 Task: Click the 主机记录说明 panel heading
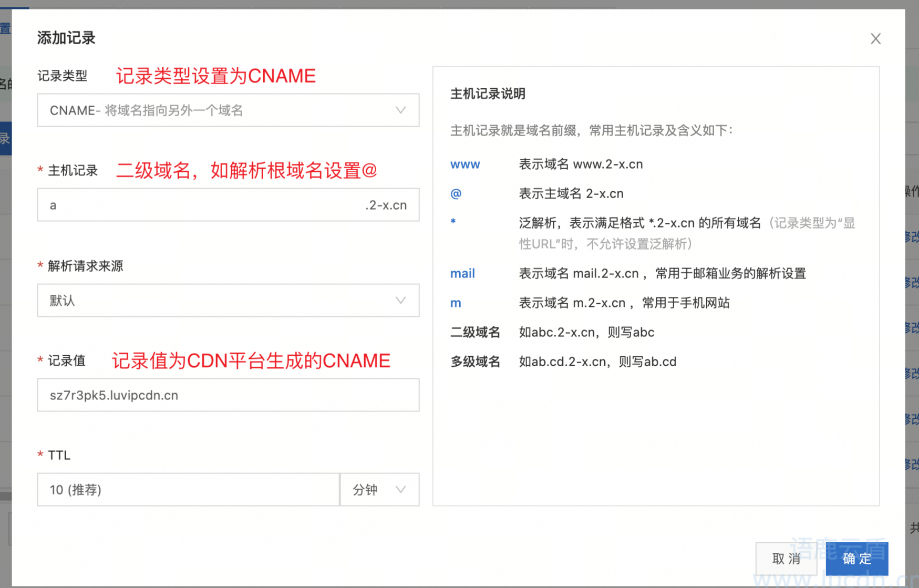click(488, 94)
